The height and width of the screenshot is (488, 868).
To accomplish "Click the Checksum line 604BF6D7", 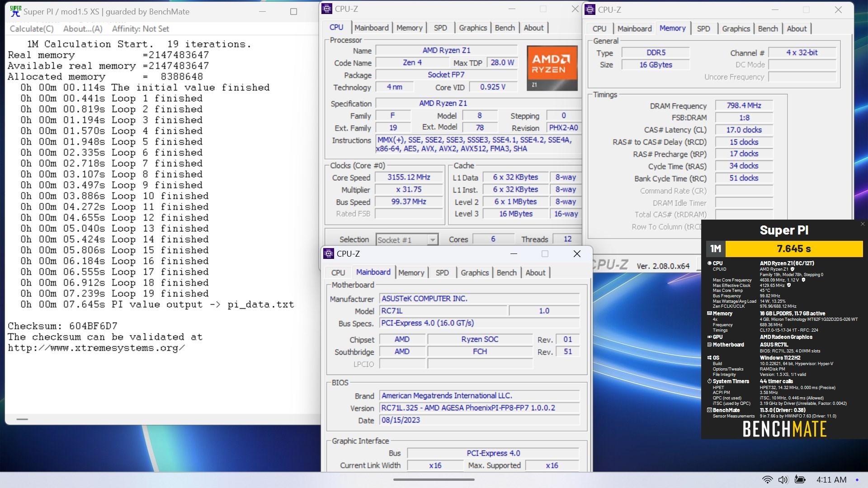I will (62, 326).
